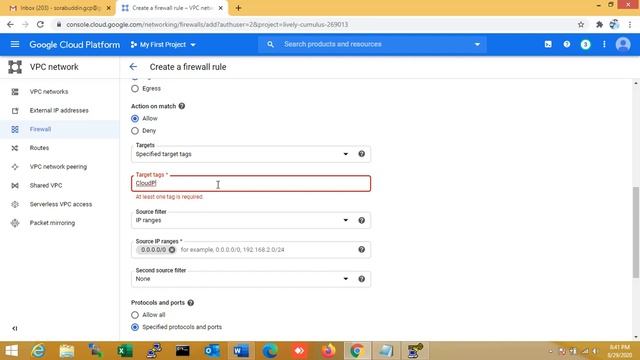This screenshot has height=360, width=640.
Task: Go back using the Create a firewall rule arrow
Action: [x=133, y=67]
